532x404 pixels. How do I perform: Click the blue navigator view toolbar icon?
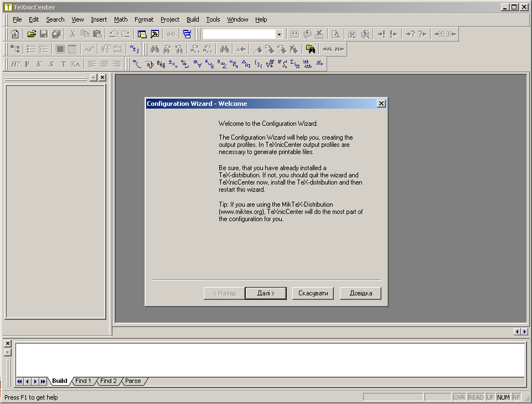coord(187,34)
